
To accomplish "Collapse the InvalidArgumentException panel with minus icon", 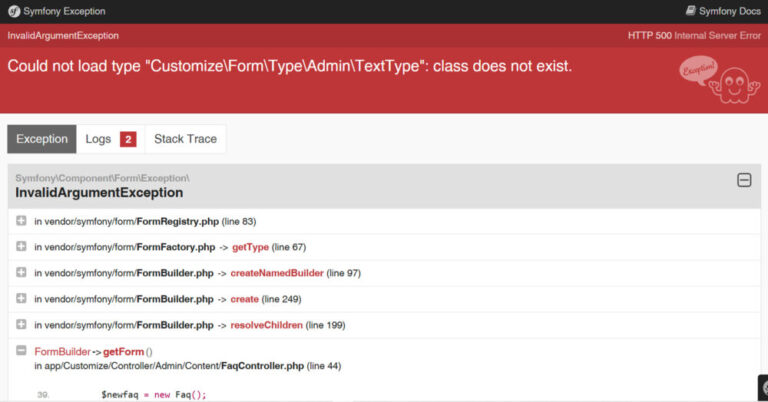I will click(744, 180).
